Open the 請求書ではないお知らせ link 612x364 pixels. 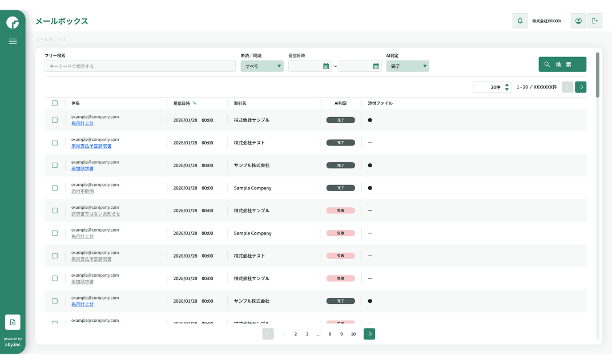[96, 214]
